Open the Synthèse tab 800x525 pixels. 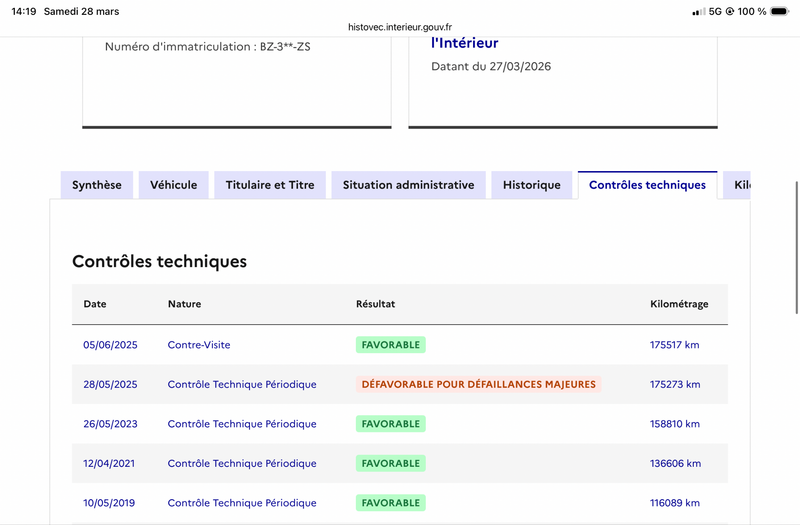click(97, 185)
